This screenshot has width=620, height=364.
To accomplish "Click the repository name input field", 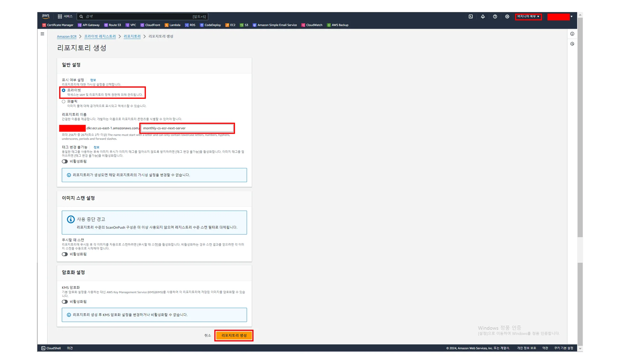I will (187, 128).
